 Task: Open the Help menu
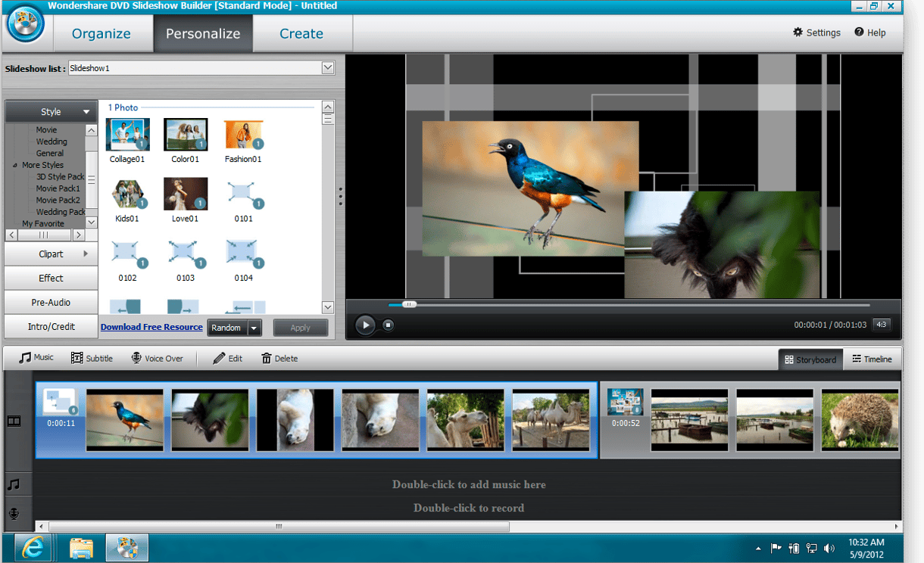pos(869,33)
